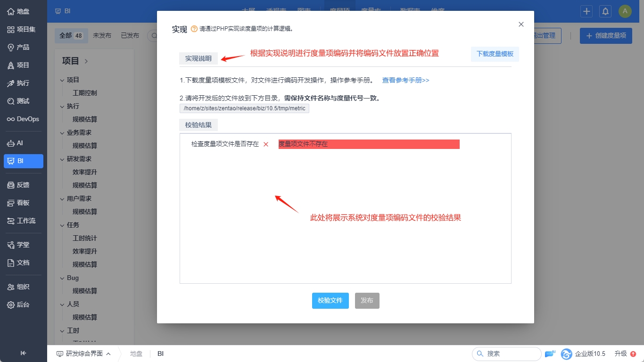
Task: Select 效率提升 under 任务
Action: [85, 252]
